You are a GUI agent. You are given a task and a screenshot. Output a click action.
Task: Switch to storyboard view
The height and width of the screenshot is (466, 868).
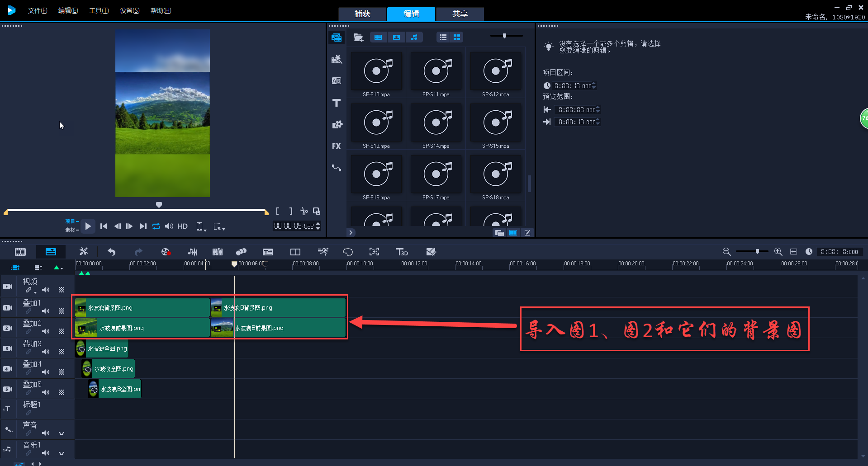20,252
